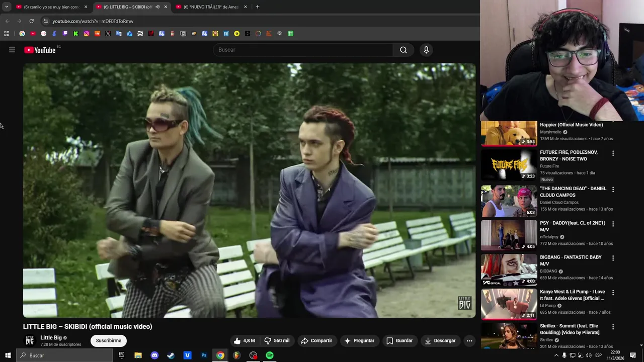The height and width of the screenshot is (362, 644).
Task: Expand the hidden system tray icons chevron
Action: click(x=556, y=355)
